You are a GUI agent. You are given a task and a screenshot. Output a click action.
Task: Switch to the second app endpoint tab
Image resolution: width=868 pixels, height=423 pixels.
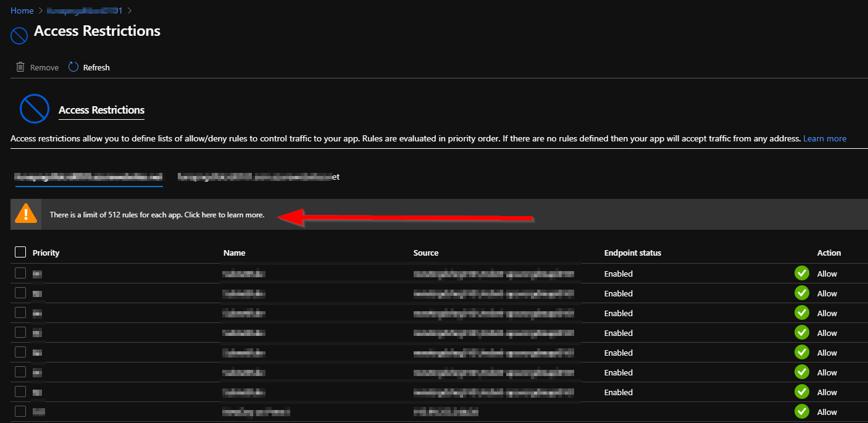[x=258, y=177]
